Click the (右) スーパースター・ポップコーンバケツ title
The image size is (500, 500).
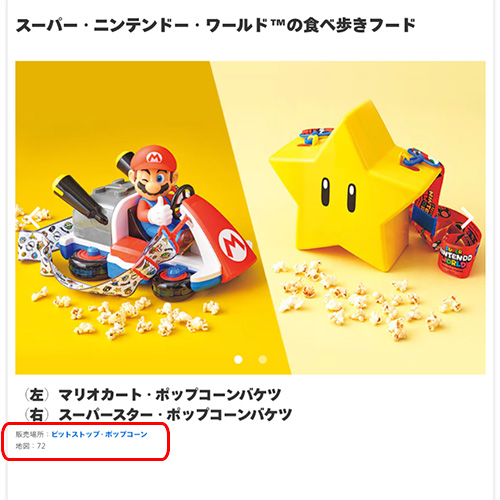point(158,414)
